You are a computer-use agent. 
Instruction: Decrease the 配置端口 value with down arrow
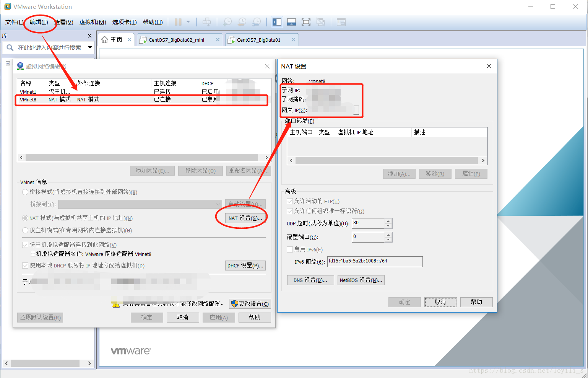click(388, 240)
